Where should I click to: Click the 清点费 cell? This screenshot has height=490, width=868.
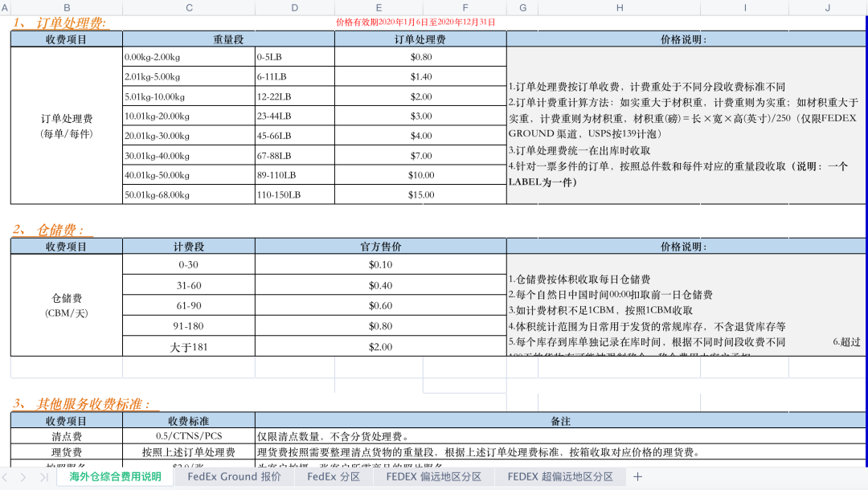click(x=65, y=435)
